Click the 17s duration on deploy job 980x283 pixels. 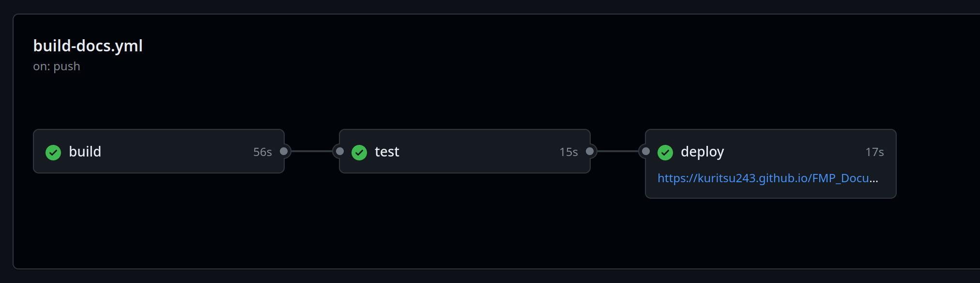[874, 152]
